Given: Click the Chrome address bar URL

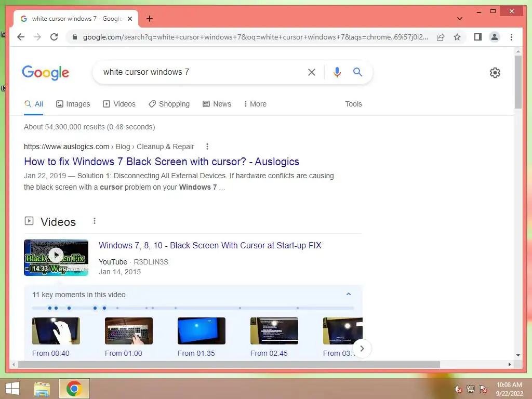Looking at the screenshot, I should point(255,37).
